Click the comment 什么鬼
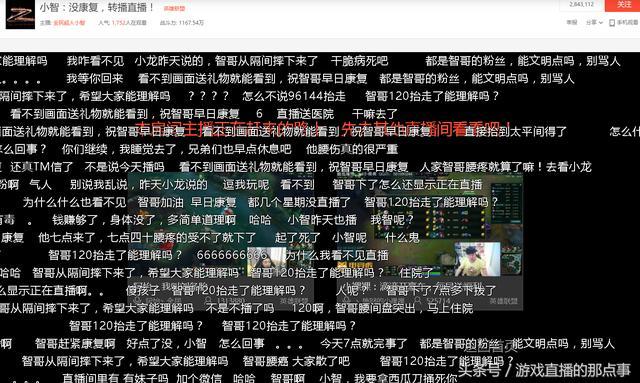The image size is (640, 383). pos(402,237)
